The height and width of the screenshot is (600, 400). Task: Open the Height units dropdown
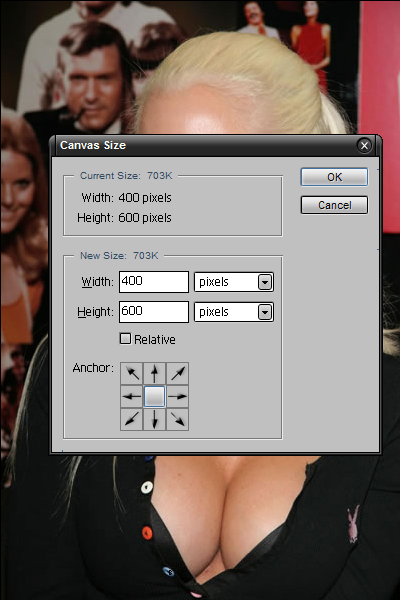pos(234,312)
